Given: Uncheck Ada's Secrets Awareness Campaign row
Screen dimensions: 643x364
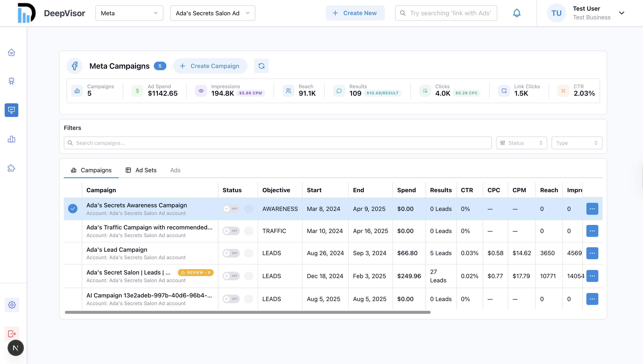Looking at the screenshot, I should pos(73,209).
